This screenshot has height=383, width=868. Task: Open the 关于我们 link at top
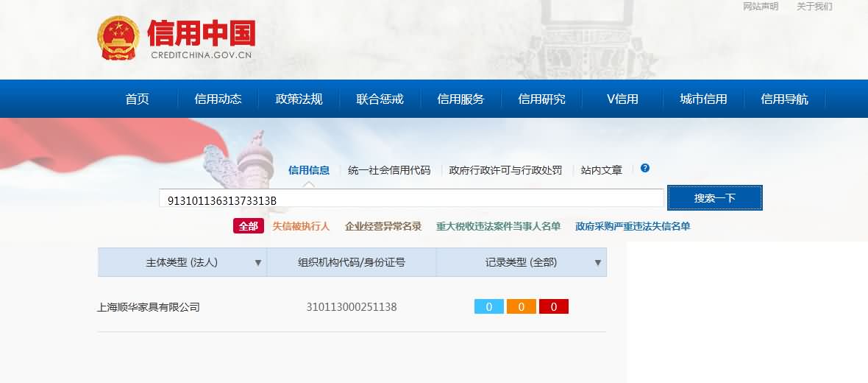[814, 7]
